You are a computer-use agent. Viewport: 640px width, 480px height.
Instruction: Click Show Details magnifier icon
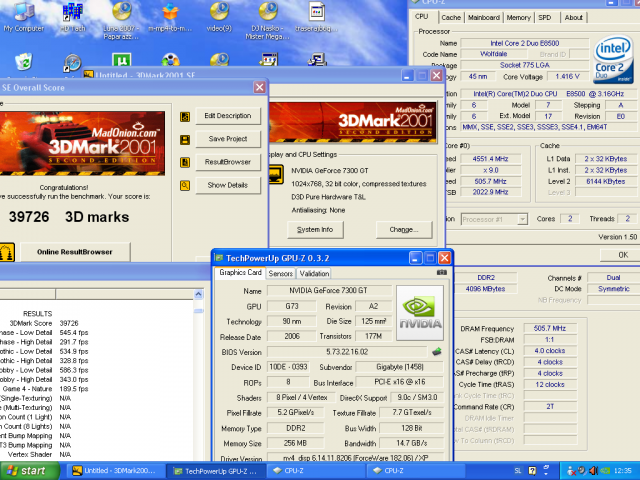185,186
